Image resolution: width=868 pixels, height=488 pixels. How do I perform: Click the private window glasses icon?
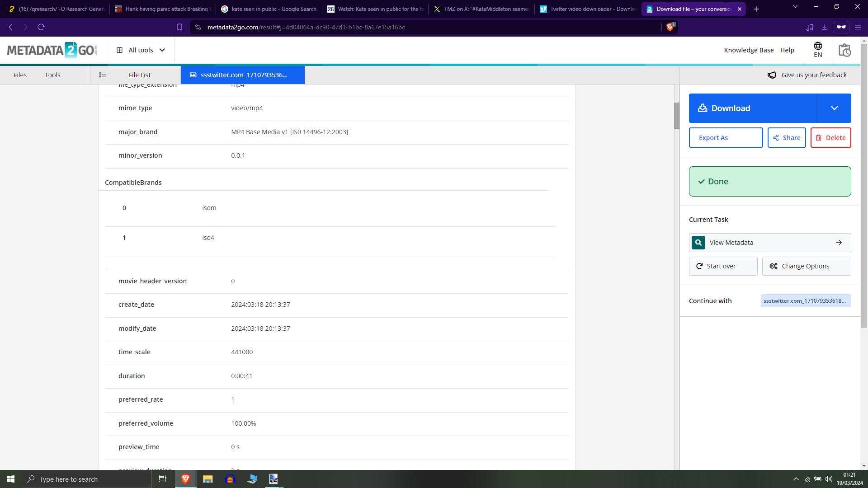pos(841,27)
